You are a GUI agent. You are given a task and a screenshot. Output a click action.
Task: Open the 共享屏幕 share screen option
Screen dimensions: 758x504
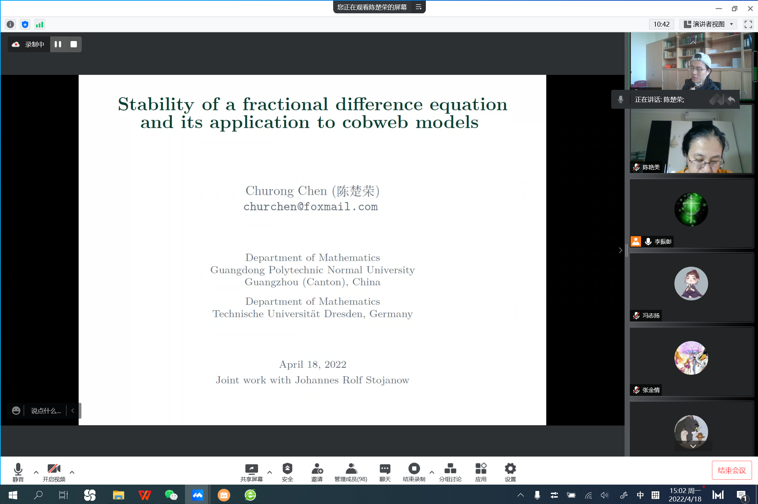pyautogui.click(x=251, y=471)
